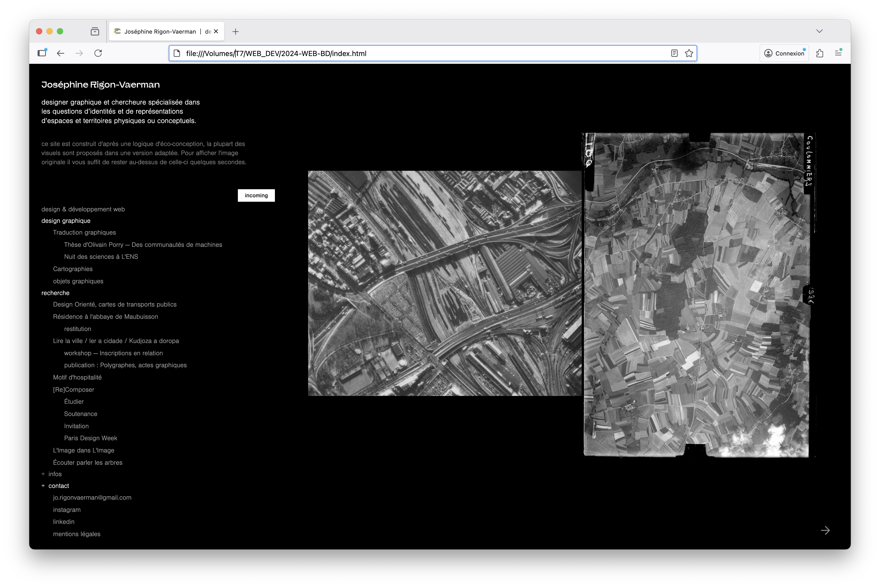Screen dimensions: 880x588
Task: Click the reload page icon
Action: pos(98,53)
